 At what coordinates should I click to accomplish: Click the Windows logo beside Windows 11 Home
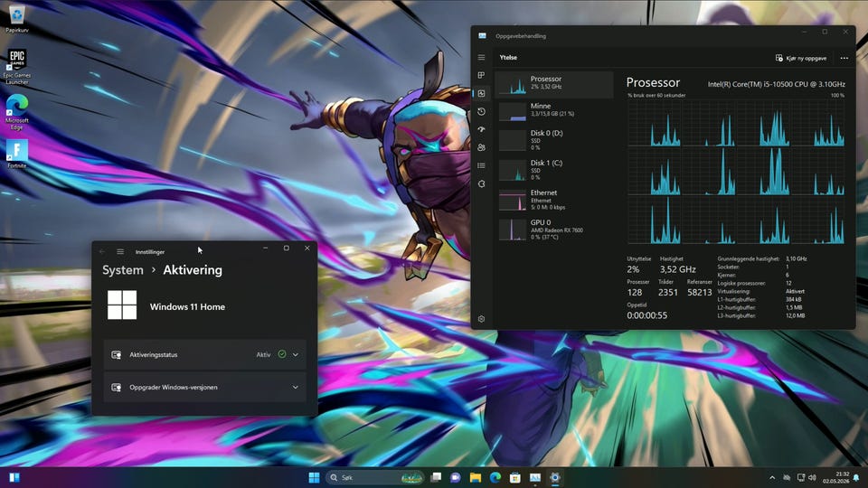coord(122,305)
